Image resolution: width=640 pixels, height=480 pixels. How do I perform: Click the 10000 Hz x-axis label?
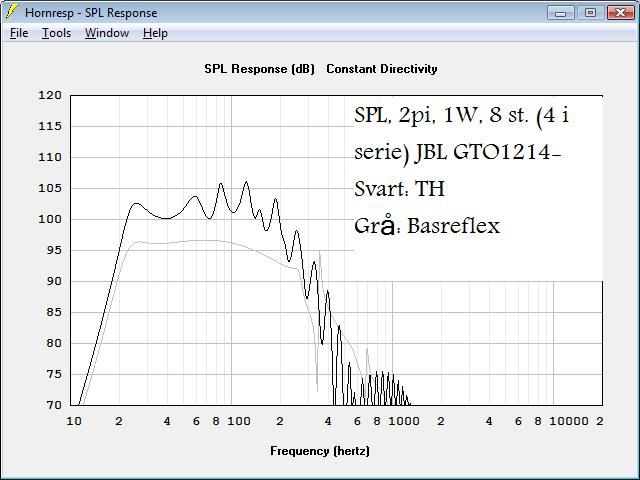click(x=569, y=421)
